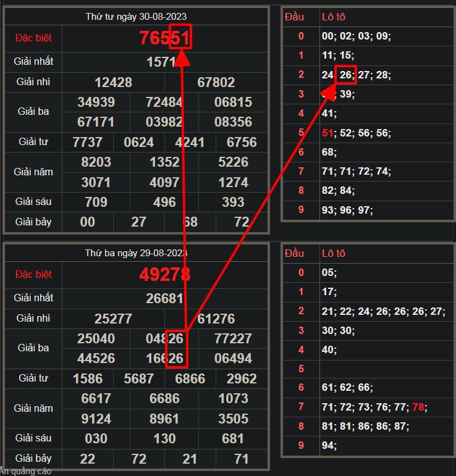Screen dimensions: 456x476
Task: Select Giải nhì number 61276
Action: [216, 319]
